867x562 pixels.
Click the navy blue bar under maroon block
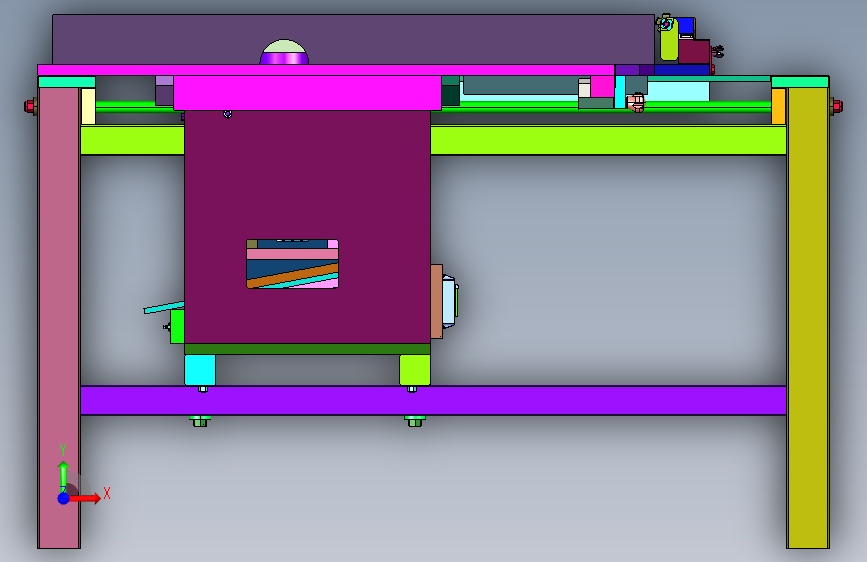tap(682, 70)
